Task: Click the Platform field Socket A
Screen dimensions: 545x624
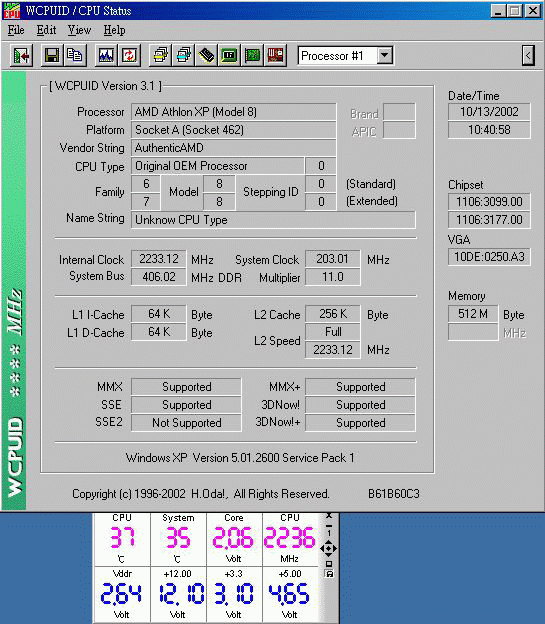Action: (x=234, y=130)
